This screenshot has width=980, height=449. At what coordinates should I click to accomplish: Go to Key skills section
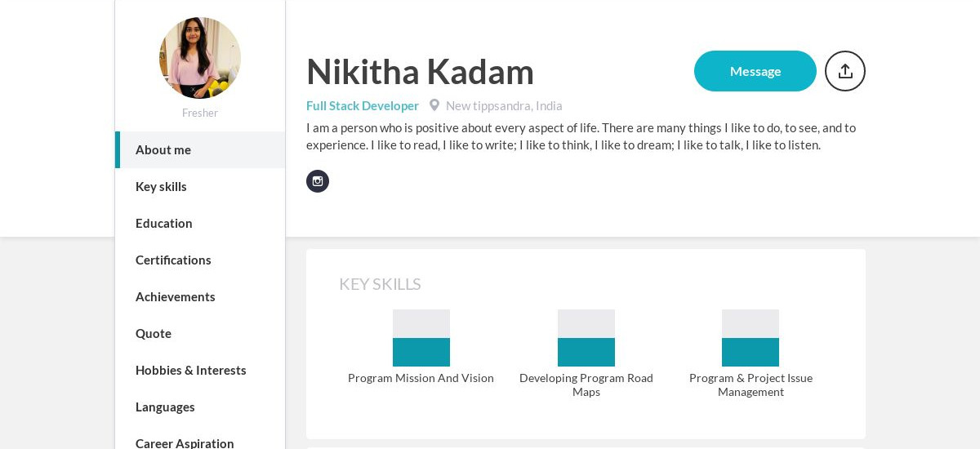tap(200, 186)
